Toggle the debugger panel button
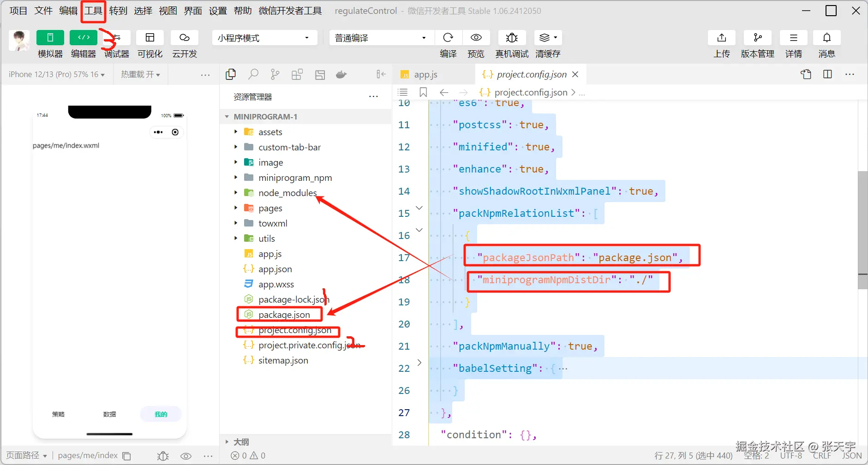 (x=117, y=38)
